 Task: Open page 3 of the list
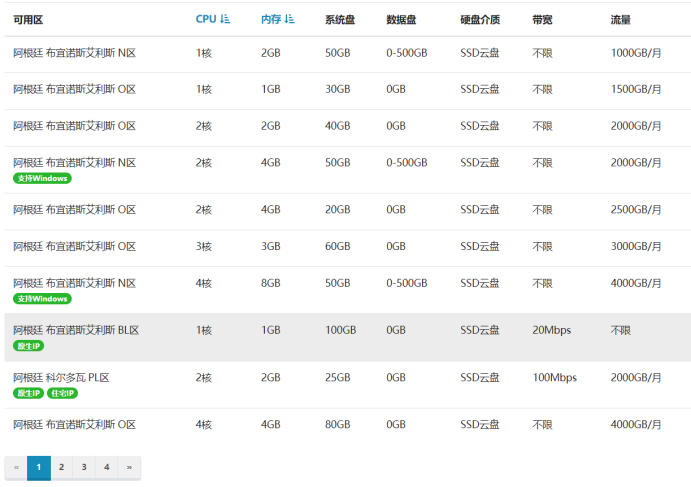[x=84, y=467]
